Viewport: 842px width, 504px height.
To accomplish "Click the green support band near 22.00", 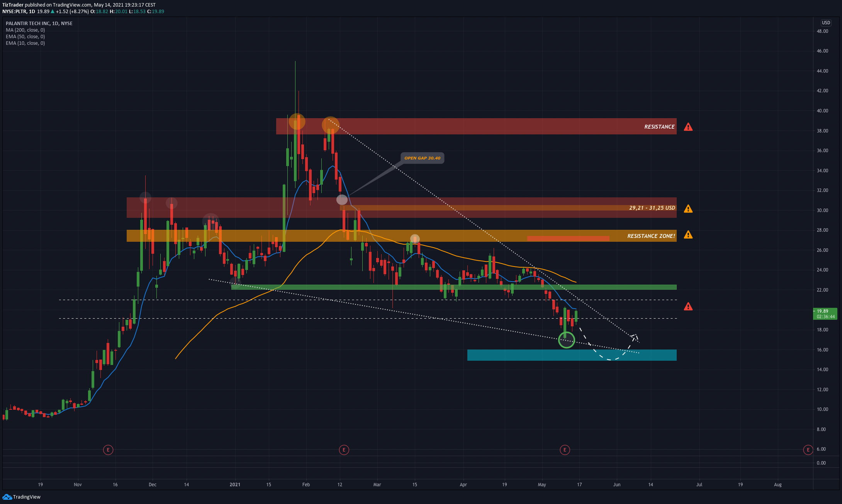I will pyautogui.click(x=454, y=287).
